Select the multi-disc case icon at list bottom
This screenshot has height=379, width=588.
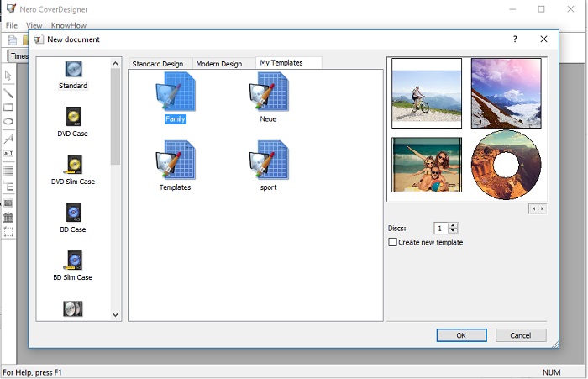click(73, 308)
